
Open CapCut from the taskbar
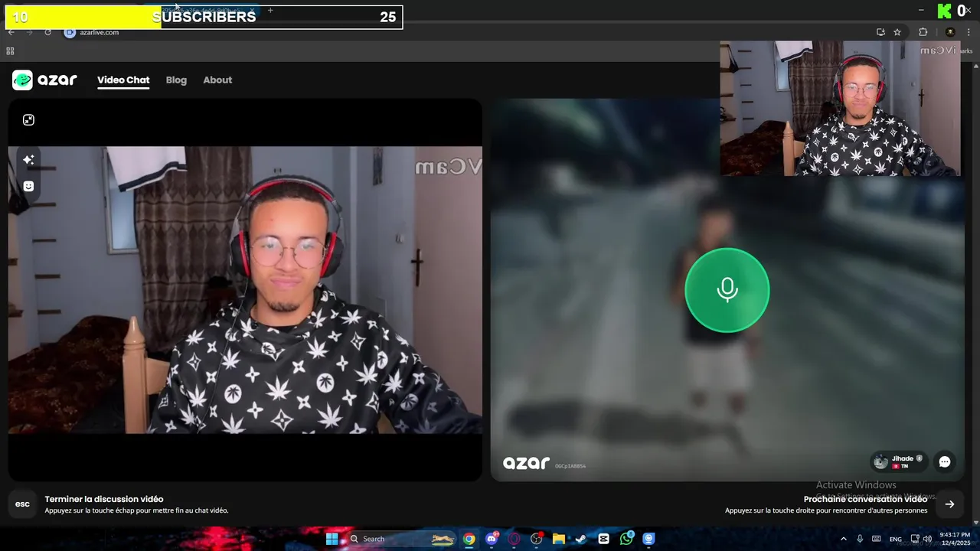604,539
